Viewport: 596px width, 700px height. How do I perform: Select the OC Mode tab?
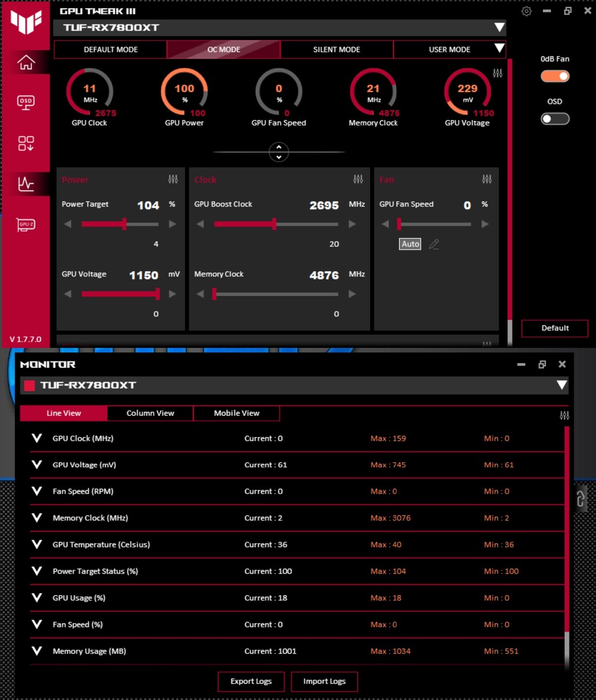[x=224, y=50]
